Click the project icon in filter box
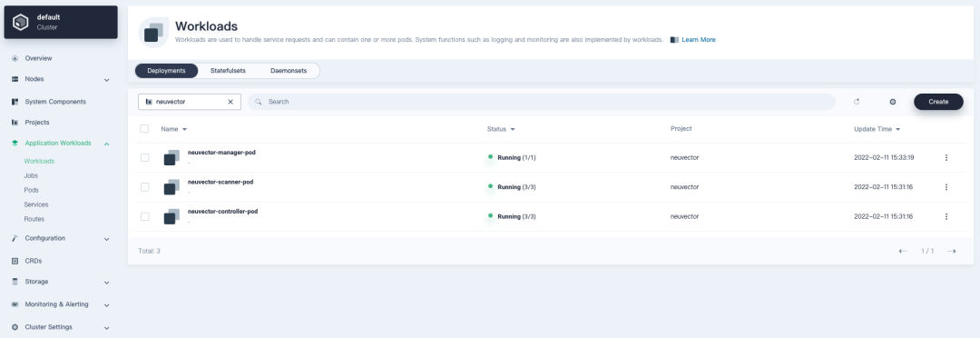The image size is (980, 338). 149,102
